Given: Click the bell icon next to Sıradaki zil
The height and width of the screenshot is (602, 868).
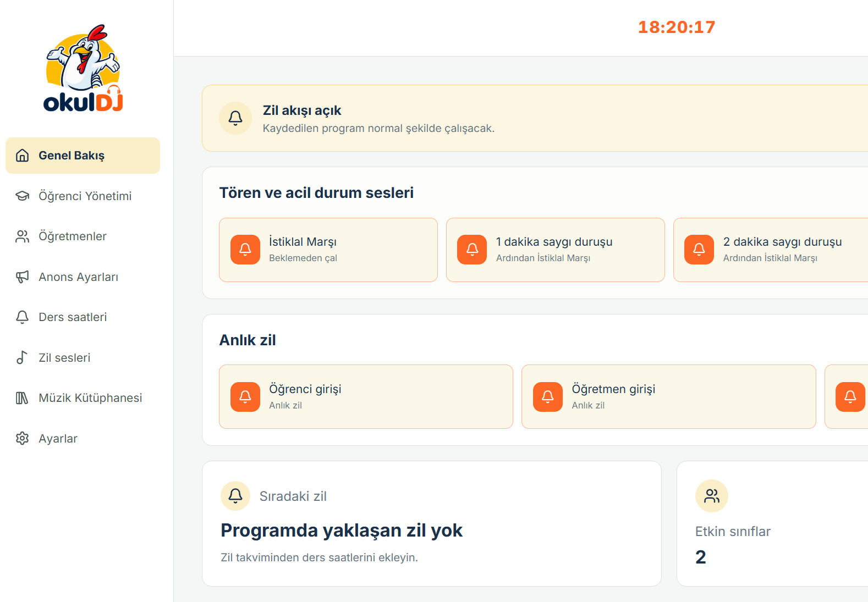Looking at the screenshot, I should [235, 496].
